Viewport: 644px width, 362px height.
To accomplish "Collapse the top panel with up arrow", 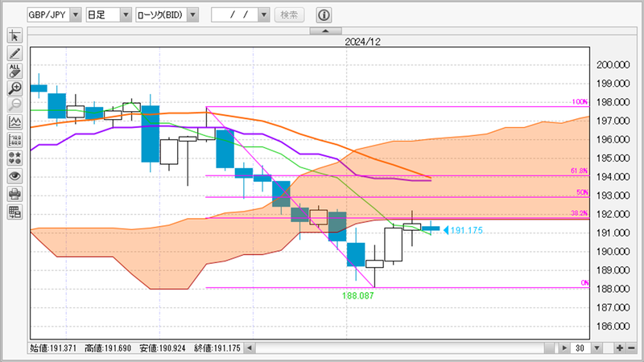I will 325,31.
